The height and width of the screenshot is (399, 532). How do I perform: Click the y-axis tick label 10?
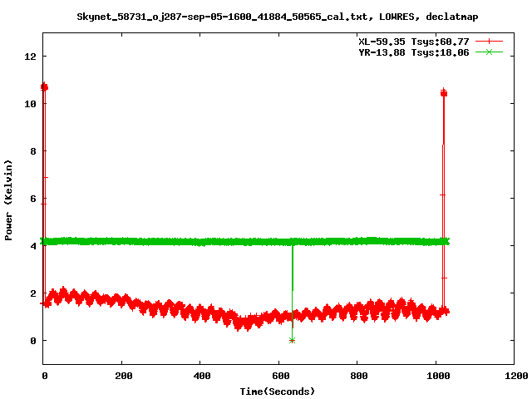[x=30, y=104]
